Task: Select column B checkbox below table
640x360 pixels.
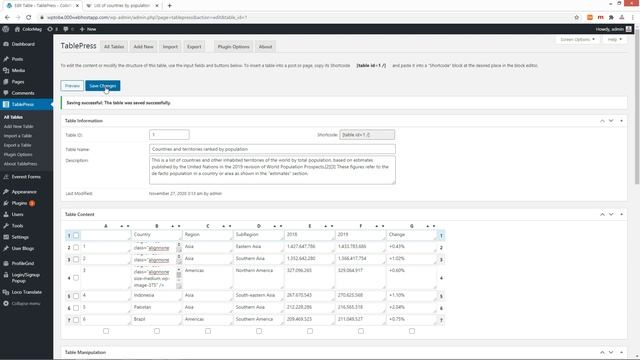Action: (157, 331)
